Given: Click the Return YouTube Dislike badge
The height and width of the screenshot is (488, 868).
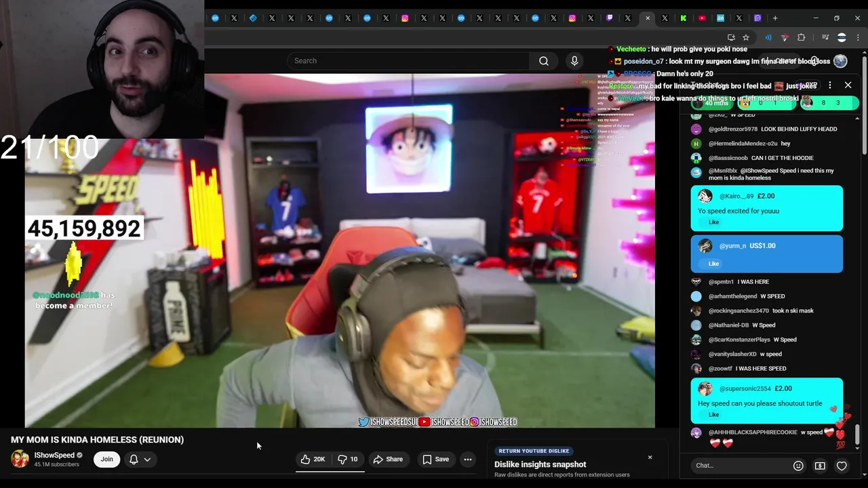Looking at the screenshot, I should click(534, 451).
